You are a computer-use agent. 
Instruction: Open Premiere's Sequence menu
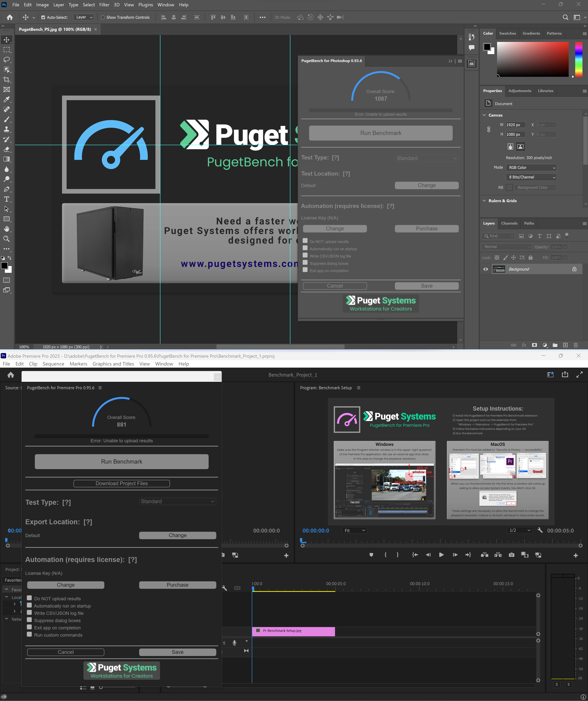(53, 364)
